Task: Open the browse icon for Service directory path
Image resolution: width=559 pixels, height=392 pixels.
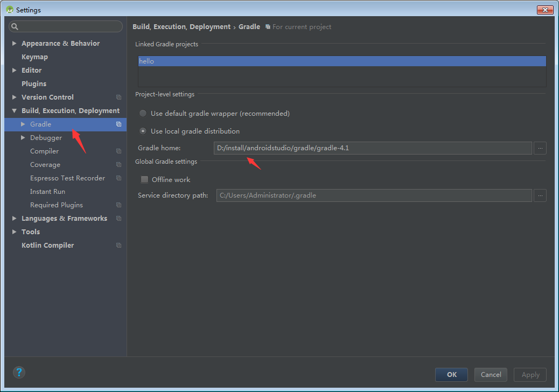Action: (x=540, y=195)
